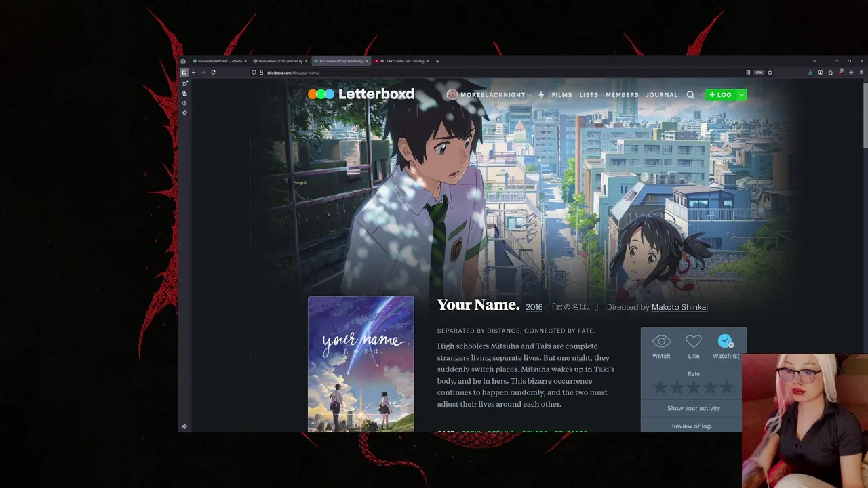
Task: Open the list all tabs chevron
Action: click(x=814, y=61)
